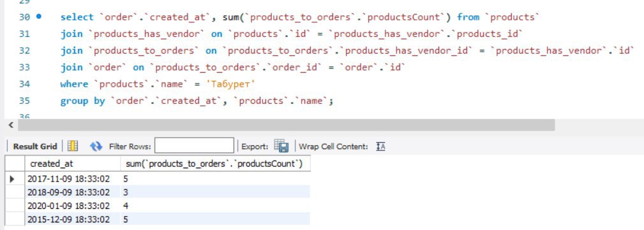Toggle Wrap Cell Content icon
Viewport: 644px width, 230px height.
tap(381, 147)
